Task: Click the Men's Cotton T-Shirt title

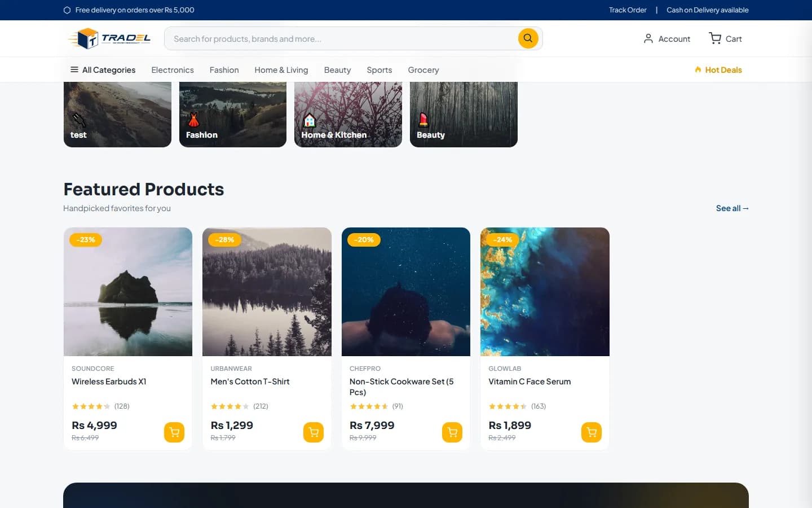Action: click(250, 382)
